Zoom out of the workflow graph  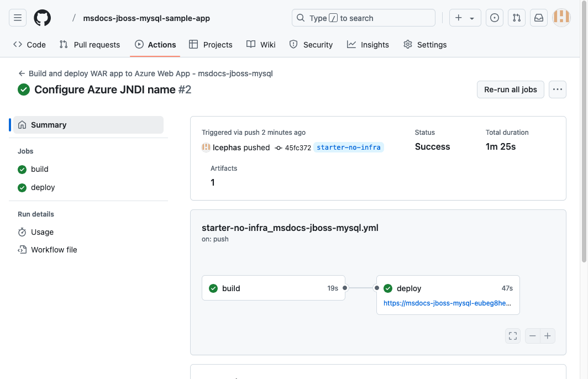532,335
